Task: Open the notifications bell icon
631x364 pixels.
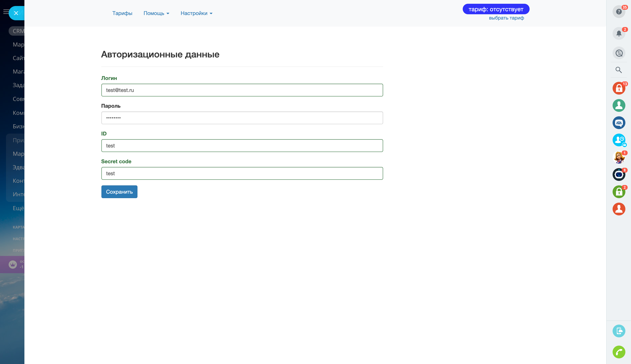Action: coord(618,33)
